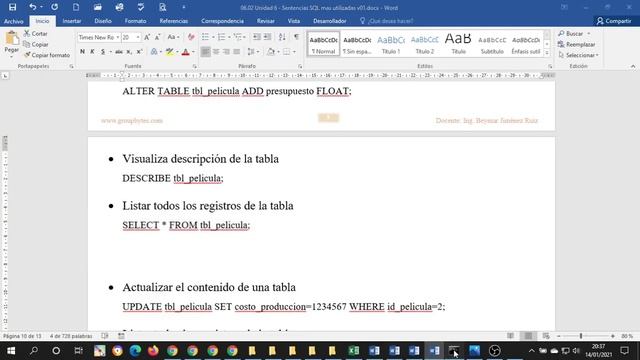640x360 pixels.
Task: Switch to the Desarrollador tab
Action: coord(330,21)
